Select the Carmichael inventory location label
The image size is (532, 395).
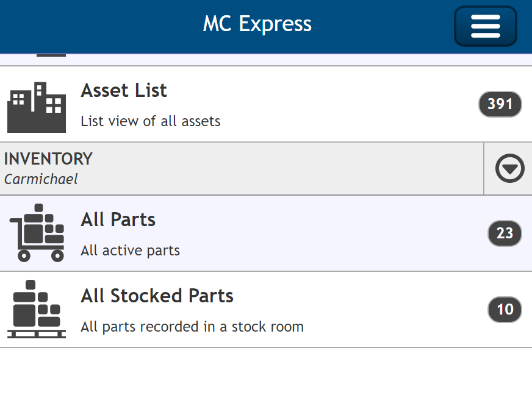coord(41,179)
